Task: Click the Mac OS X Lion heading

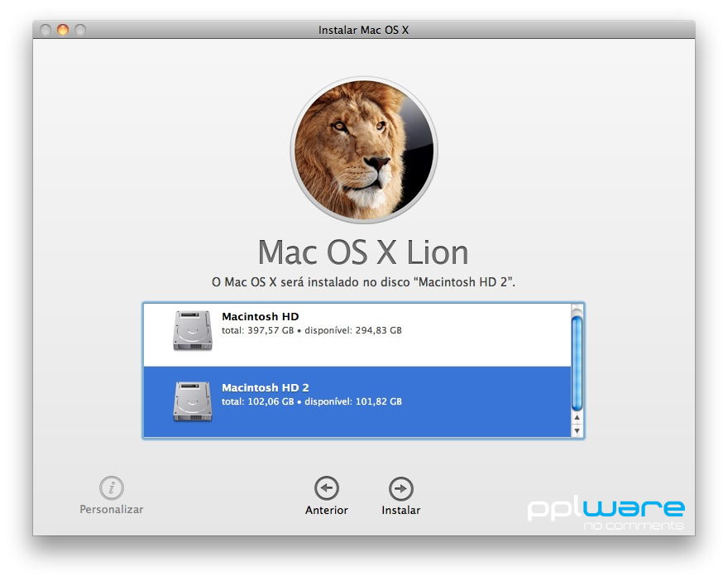Action: point(363,252)
